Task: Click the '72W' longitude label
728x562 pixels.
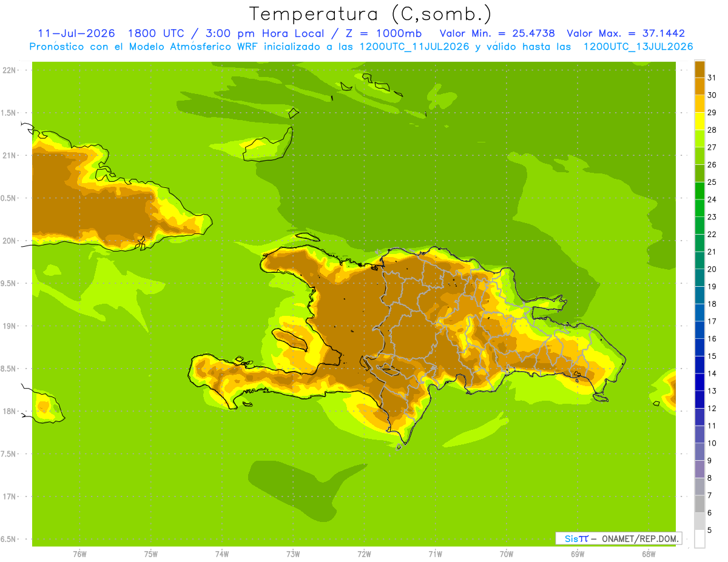Action: tap(364, 554)
